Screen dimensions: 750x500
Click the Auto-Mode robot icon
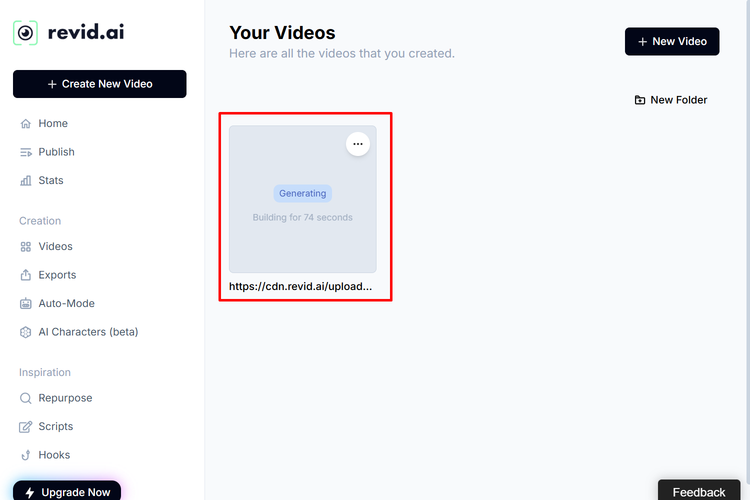[x=26, y=304]
